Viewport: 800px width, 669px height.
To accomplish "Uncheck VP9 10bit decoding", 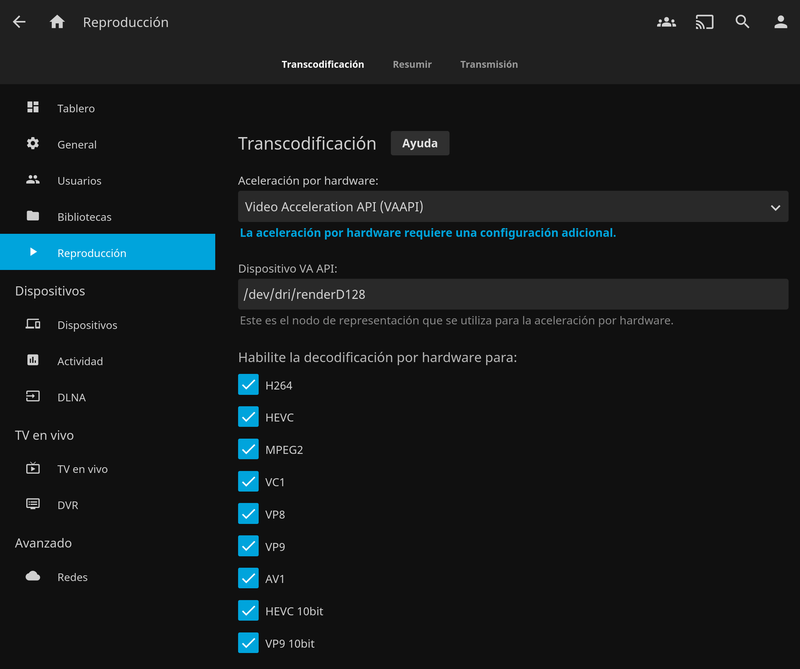I will (248, 643).
